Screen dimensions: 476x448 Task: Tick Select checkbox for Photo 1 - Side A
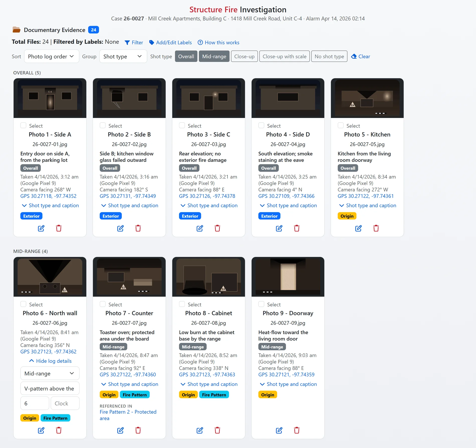(x=23, y=125)
